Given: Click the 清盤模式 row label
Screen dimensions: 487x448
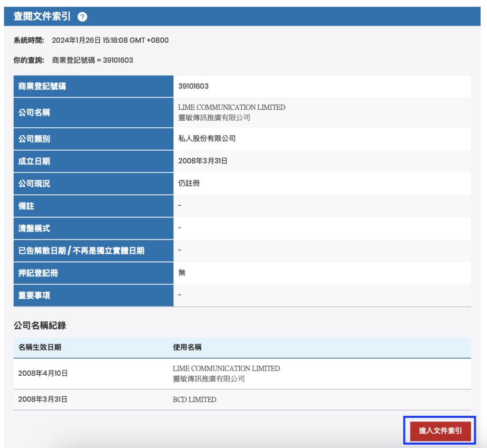Looking at the screenshot, I should (x=34, y=229).
